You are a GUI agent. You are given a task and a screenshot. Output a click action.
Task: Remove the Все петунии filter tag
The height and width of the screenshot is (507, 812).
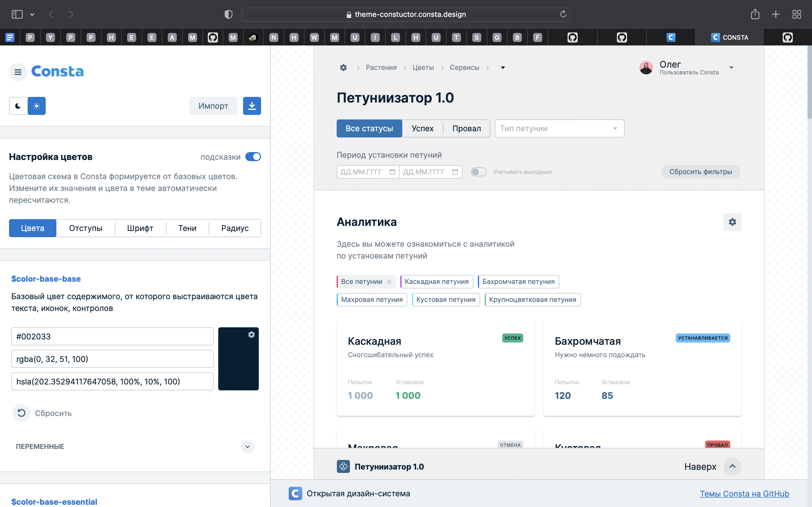(x=390, y=282)
